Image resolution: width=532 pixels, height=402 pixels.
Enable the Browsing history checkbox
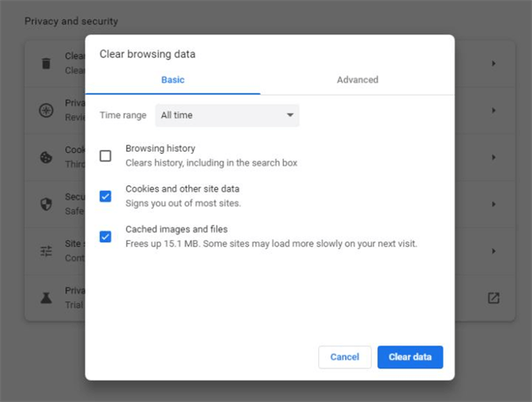click(x=106, y=156)
